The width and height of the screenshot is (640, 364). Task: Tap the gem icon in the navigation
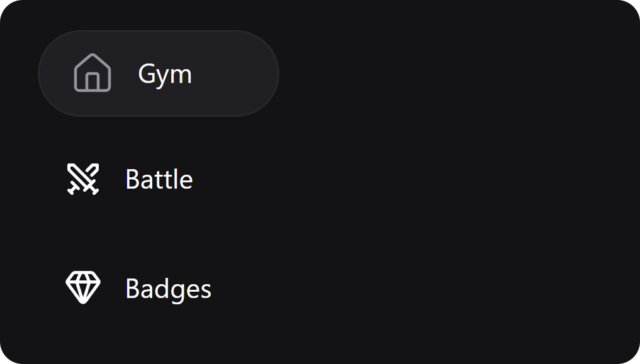click(83, 288)
